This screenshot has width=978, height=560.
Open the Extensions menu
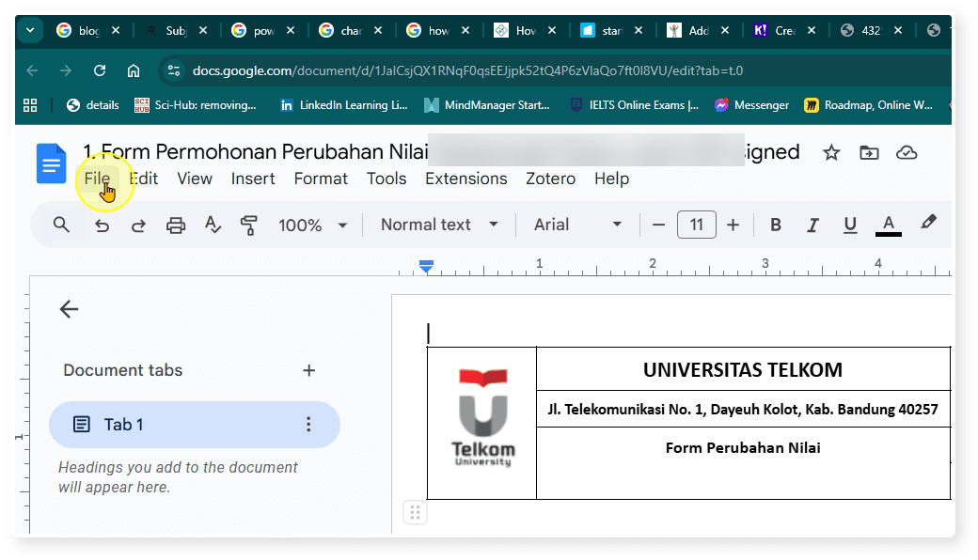pos(465,179)
